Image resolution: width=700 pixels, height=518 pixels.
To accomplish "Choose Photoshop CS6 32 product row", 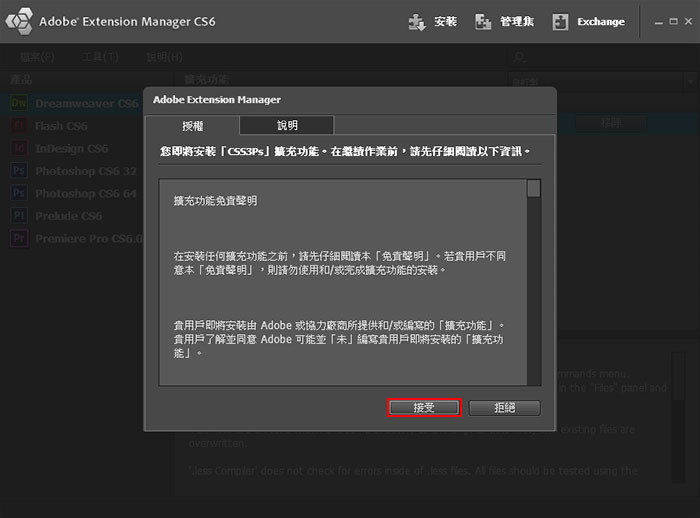I will click(x=72, y=171).
